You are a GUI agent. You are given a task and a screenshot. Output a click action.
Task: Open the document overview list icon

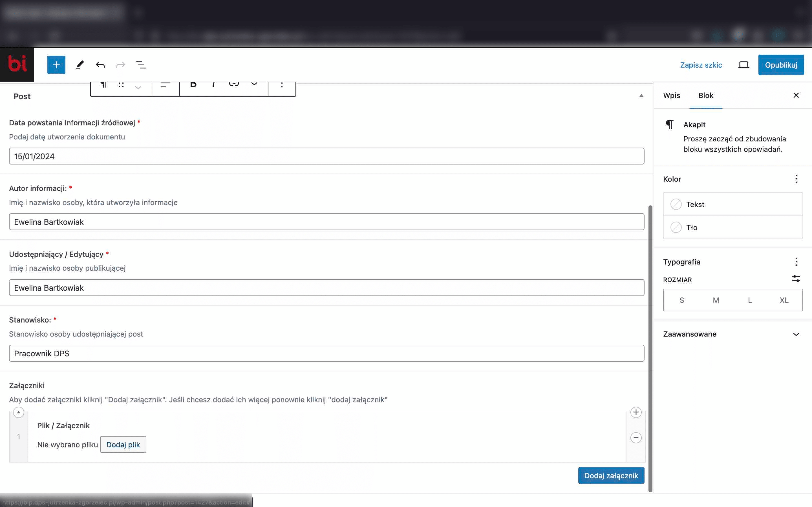(x=141, y=65)
